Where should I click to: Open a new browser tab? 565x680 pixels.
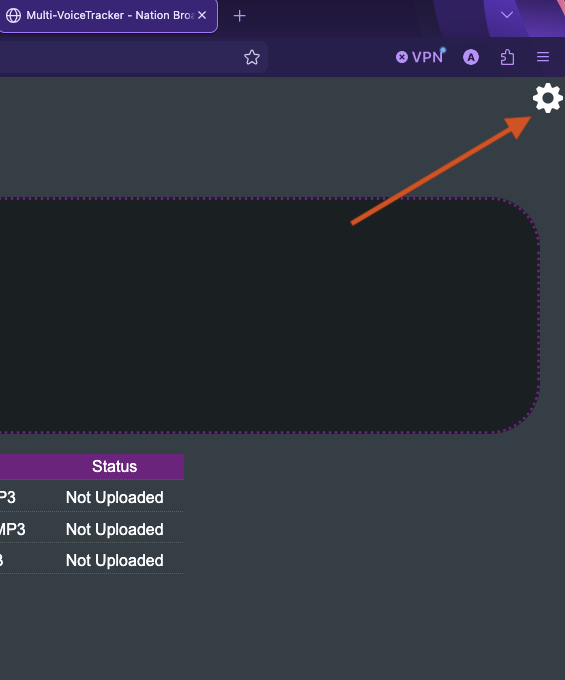[x=239, y=16]
